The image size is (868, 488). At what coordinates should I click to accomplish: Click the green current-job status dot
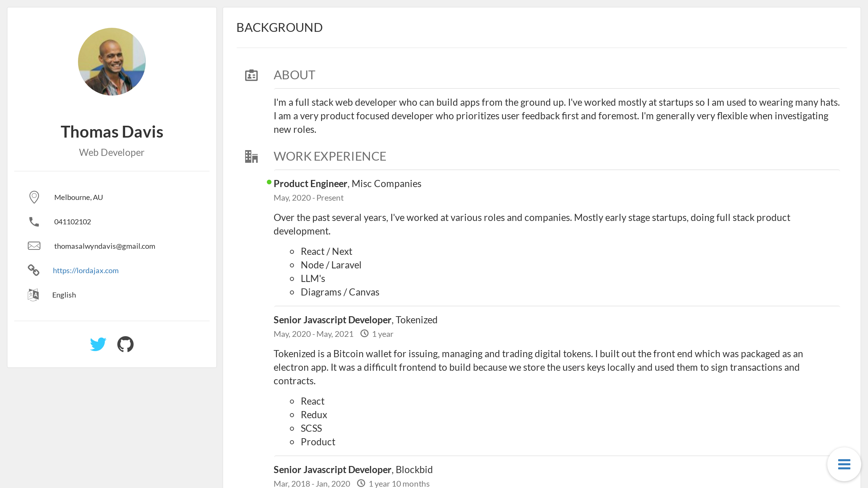click(269, 182)
